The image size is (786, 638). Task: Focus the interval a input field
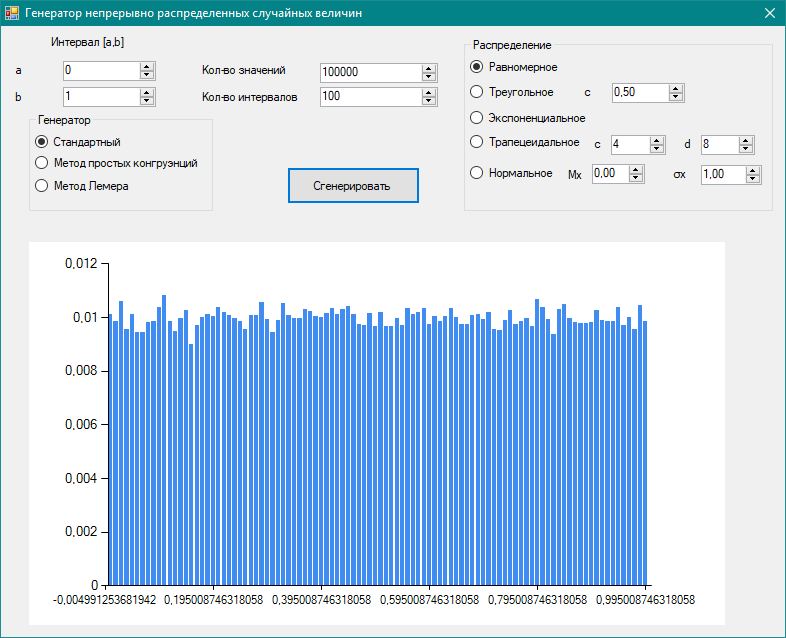click(x=102, y=71)
